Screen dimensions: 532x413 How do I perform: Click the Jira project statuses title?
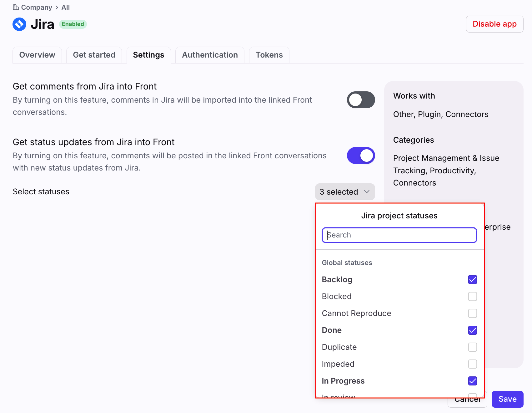[399, 216]
